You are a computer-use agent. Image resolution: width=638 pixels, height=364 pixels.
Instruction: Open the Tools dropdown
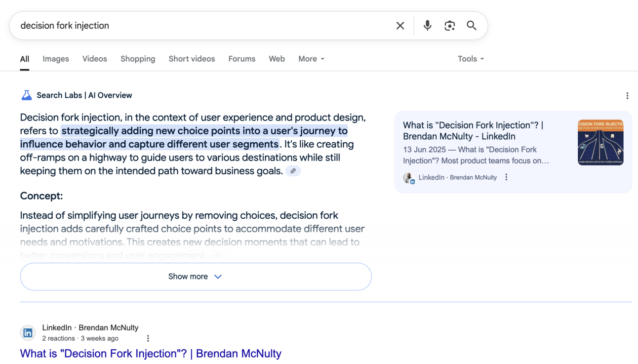click(x=471, y=59)
